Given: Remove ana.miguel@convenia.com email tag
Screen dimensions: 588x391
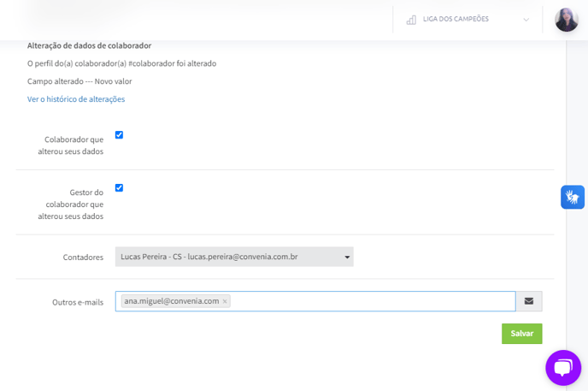Looking at the screenshot, I should [x=225, y=301].
